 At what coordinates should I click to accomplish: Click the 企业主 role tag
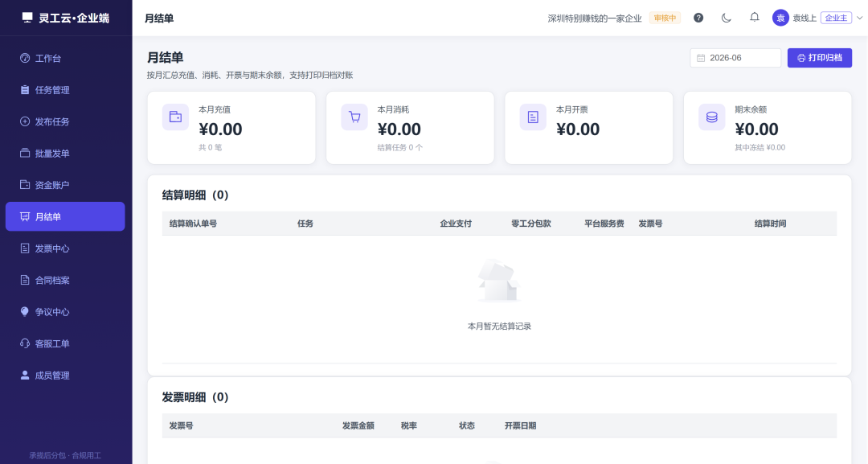[836, 18]
